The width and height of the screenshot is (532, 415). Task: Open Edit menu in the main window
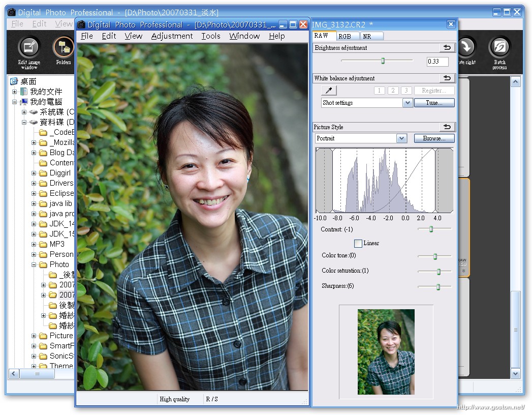pos(39,24)
